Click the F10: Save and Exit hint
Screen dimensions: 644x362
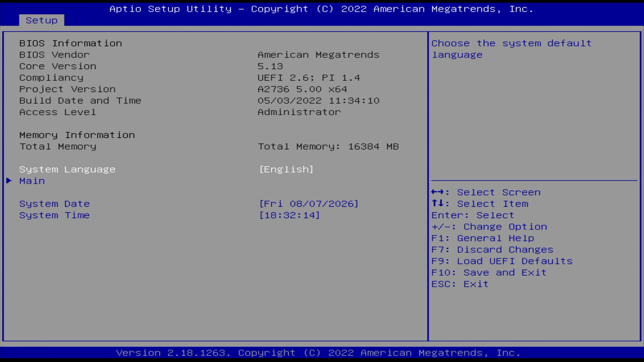point(489,273)
